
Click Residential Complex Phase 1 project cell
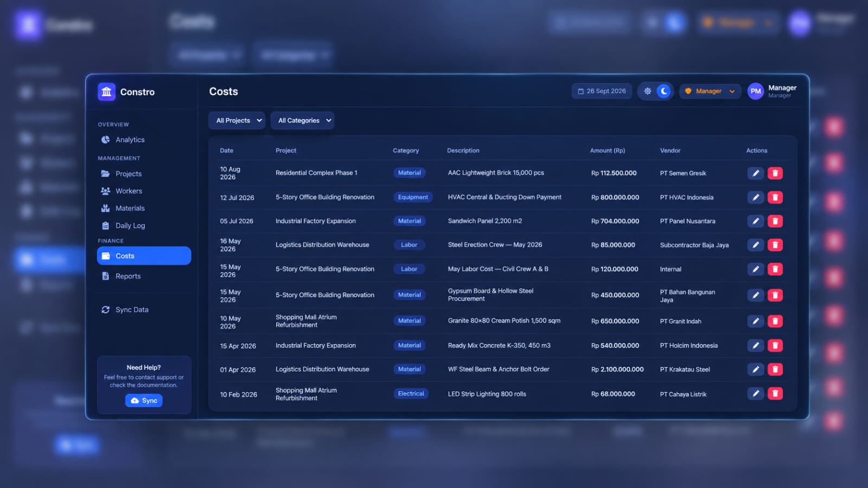(316, 173)
